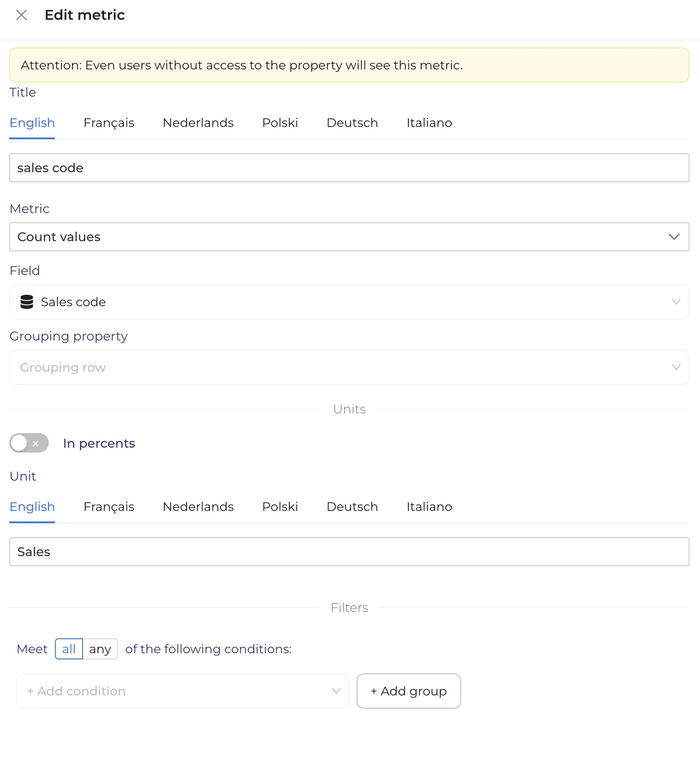700x760 pixels.
Task: Select the 'all' conditions option
Action: point(69,649)
